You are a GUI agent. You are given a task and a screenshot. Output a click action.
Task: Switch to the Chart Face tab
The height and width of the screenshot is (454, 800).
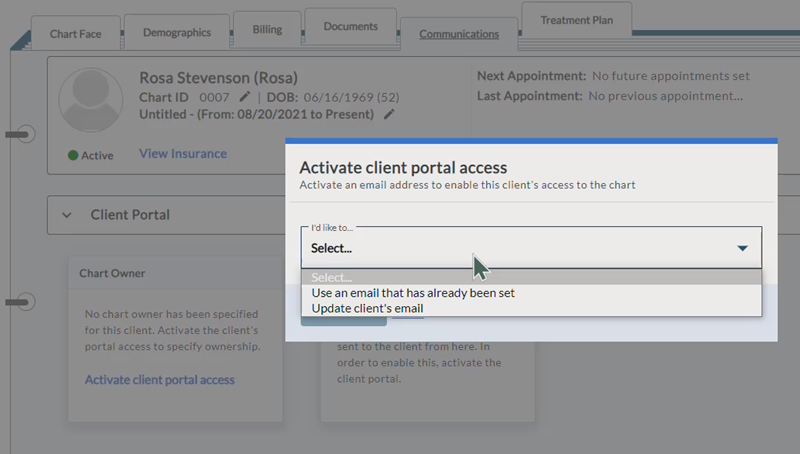click(x=76, y=34)
